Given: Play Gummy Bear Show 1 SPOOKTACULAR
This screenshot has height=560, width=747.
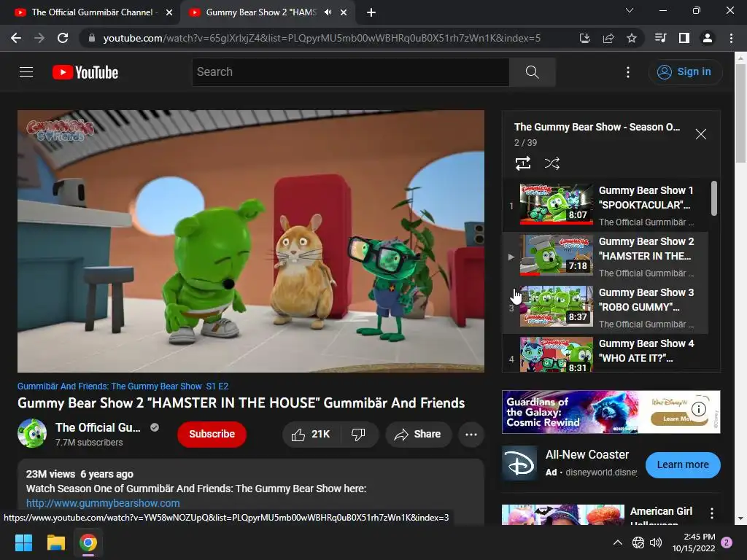Looking at the screenshot, I should click(x=605, y=205).
